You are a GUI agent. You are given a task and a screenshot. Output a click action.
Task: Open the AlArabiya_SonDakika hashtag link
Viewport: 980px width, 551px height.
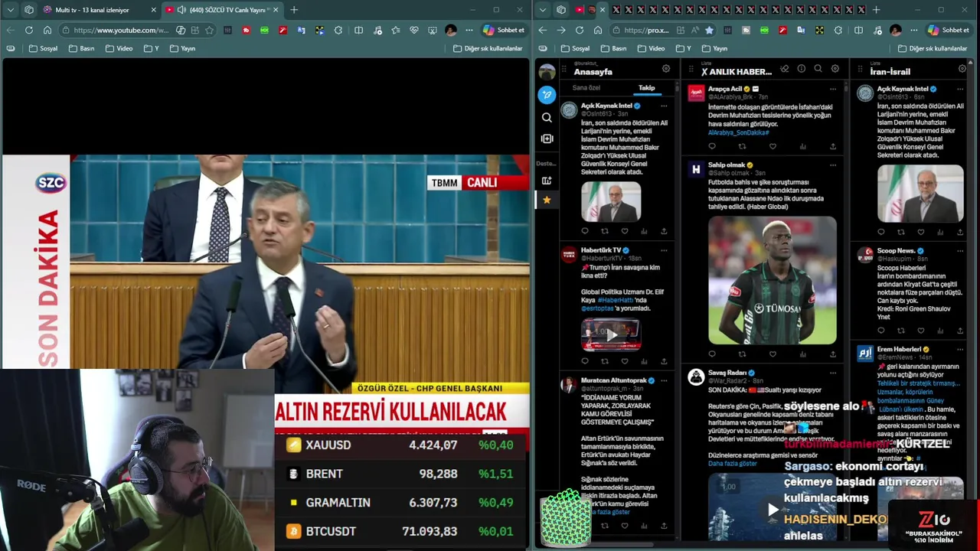(x=738, y=132)
